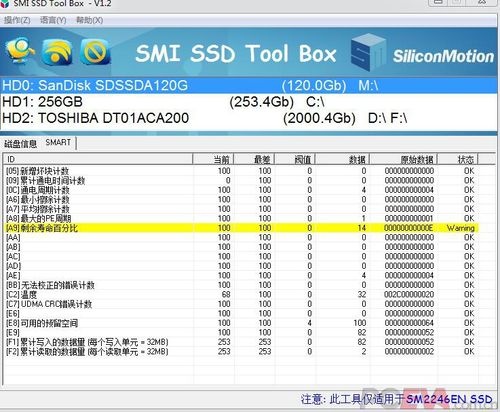Click the 最差 column header
This screenshot has width=500, height=412.
(x=254, y=159)
